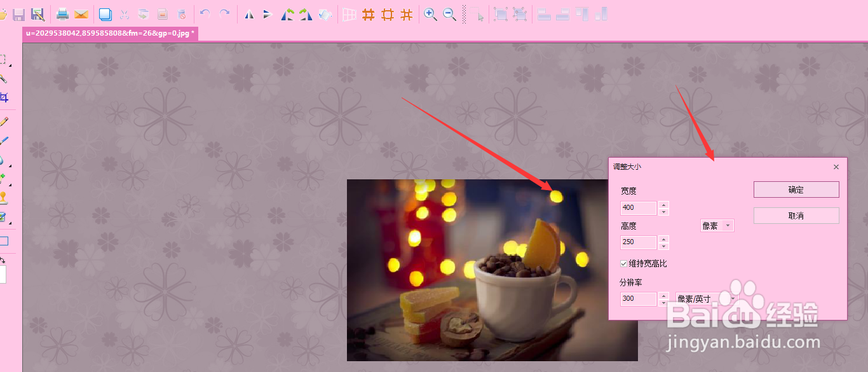Click the Redo arrow icon
The width and height of the screenshot is (868, 372).
224,13
